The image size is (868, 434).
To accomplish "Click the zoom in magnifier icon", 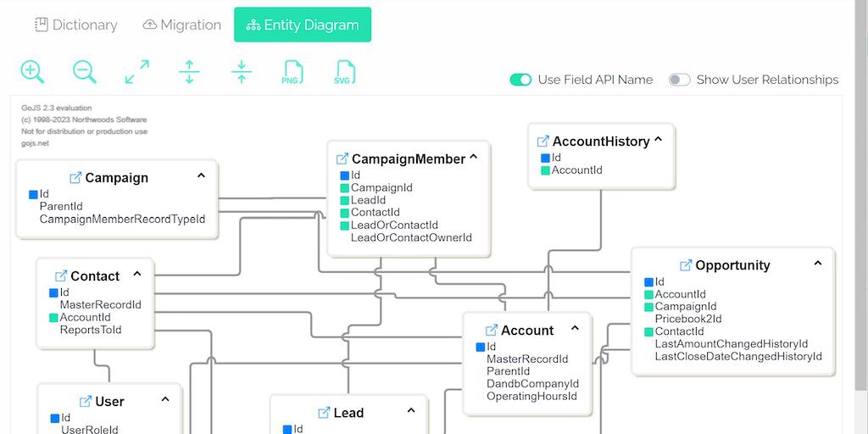I will click(x=32, y=72).
